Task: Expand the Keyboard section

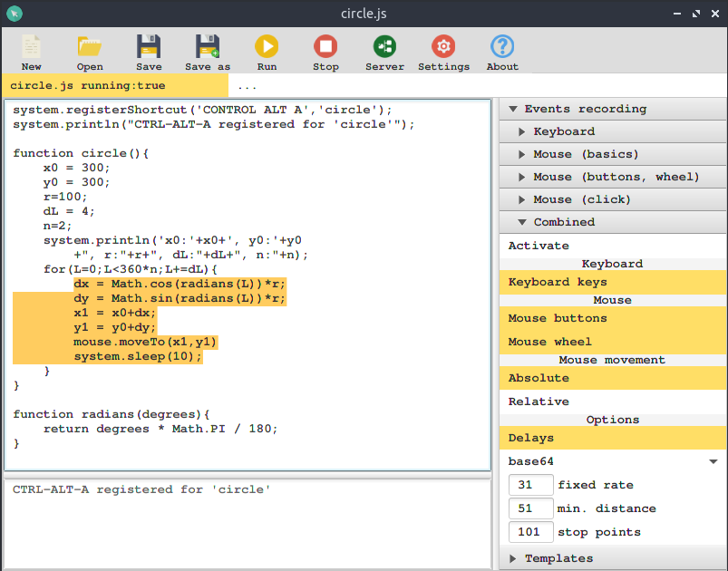Action: click(564, 131)
